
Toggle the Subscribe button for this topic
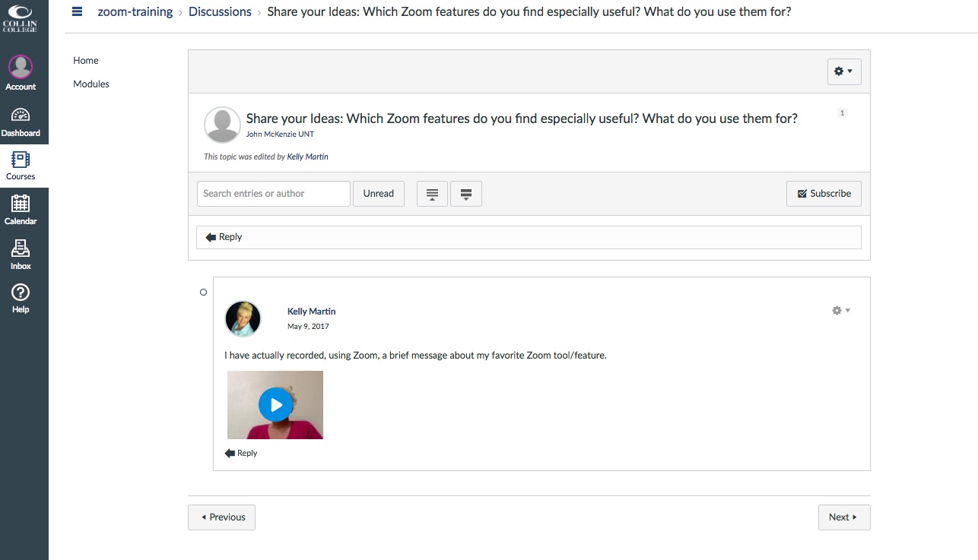(x=824, y=194)
